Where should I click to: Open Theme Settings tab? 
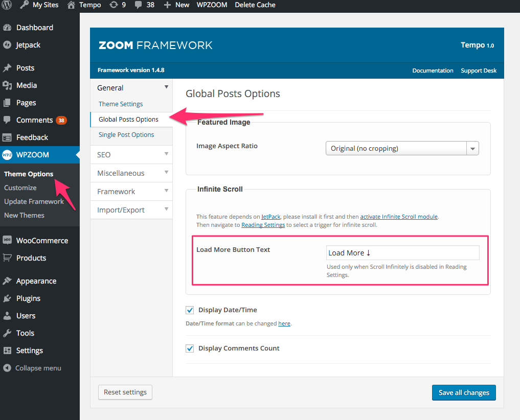point(121,104)
